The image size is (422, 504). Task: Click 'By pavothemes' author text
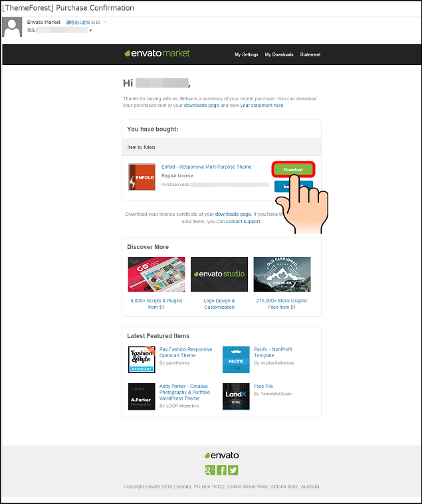175,363
